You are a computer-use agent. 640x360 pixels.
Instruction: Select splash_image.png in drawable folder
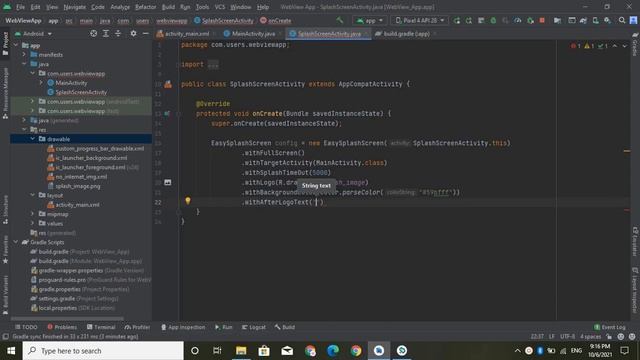(x=78, y=186)
